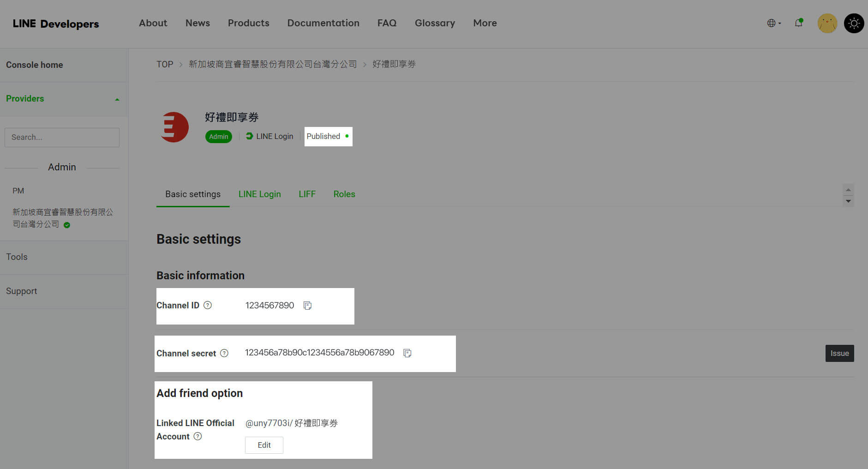Open the About menu
The width and height of the screenshot is (868, 469).
(x=153, y=23)
